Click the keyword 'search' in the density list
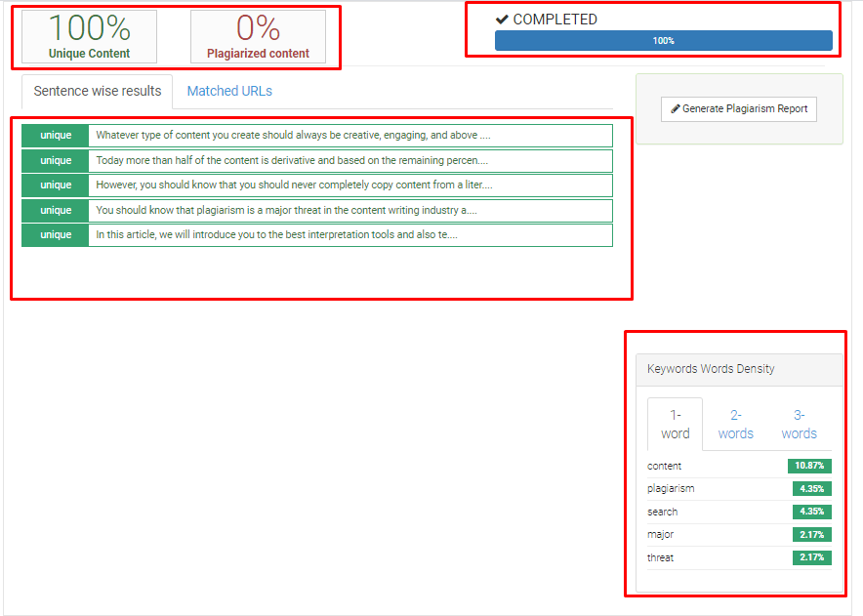Image resolution: width=863 pixels, height=616 pixels. [x=663, y=512]
